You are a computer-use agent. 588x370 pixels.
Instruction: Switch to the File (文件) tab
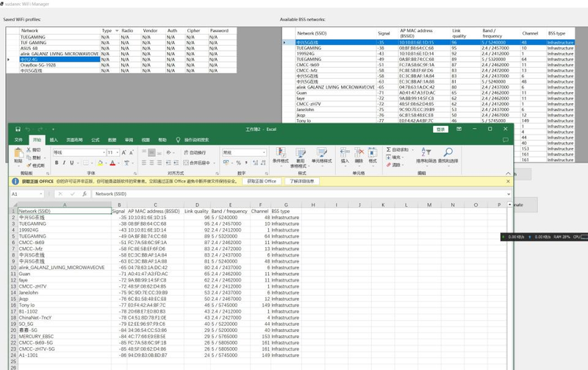tap(19, 140)
